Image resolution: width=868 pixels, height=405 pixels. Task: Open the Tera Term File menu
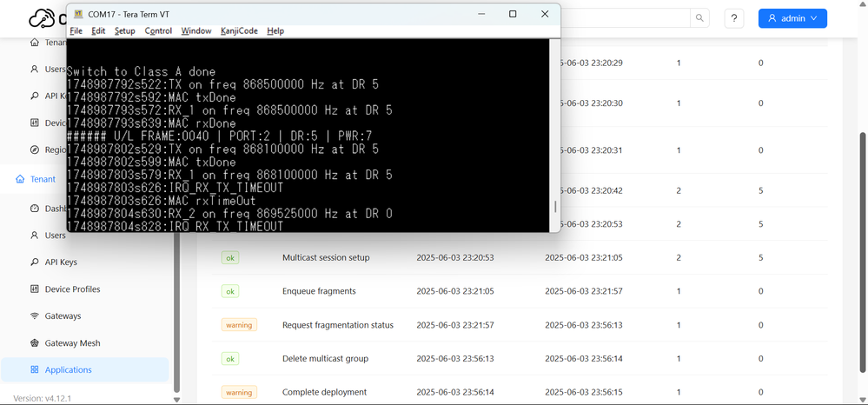(x=76, y=31)
